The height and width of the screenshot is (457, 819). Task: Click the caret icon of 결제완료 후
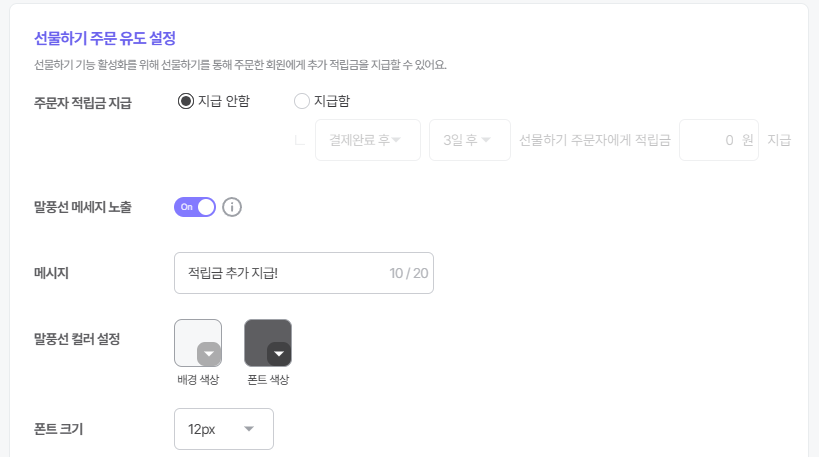click(x=396, y=140)
